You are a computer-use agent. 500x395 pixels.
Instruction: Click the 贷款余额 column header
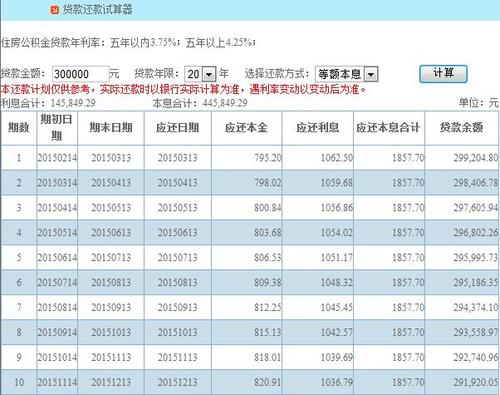tap(462, 127)
